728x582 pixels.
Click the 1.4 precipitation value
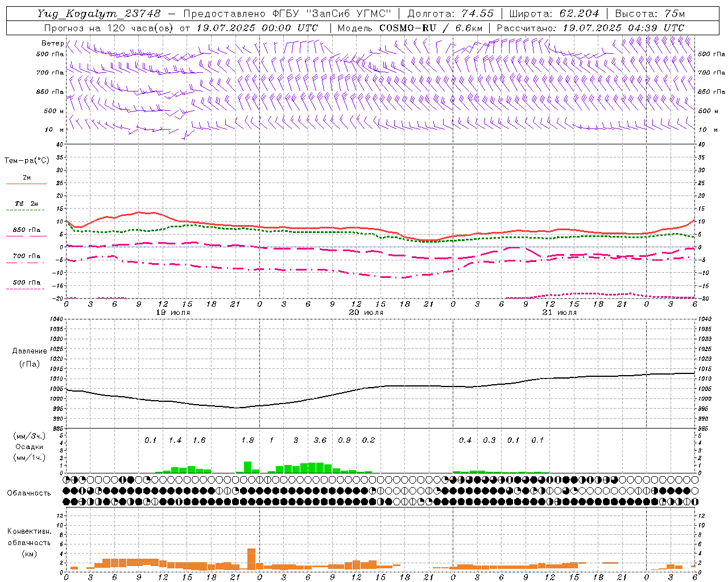pyautogui.click(x=175, y=440)
